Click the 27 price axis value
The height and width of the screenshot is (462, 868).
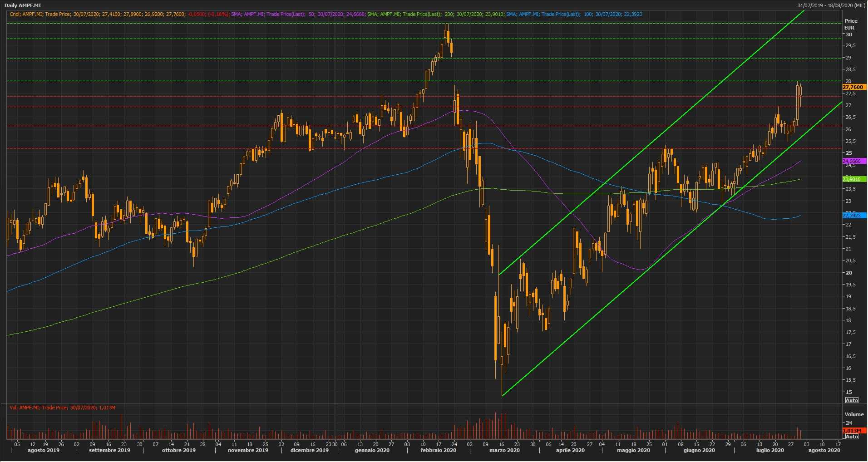[848, 105]
